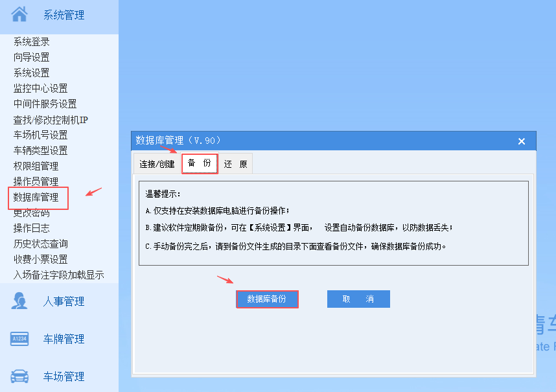This screenshot has width=556, height=392.
Task: Switch to the 备份 tab
Action: pyautogui.click(x=200, y=163)
